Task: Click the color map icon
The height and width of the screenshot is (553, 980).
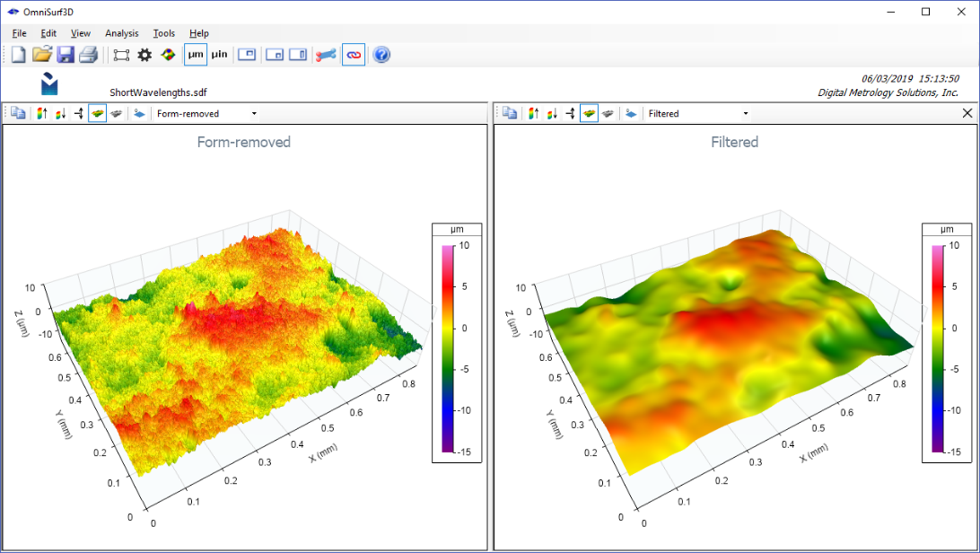Action: click(167, 54)
